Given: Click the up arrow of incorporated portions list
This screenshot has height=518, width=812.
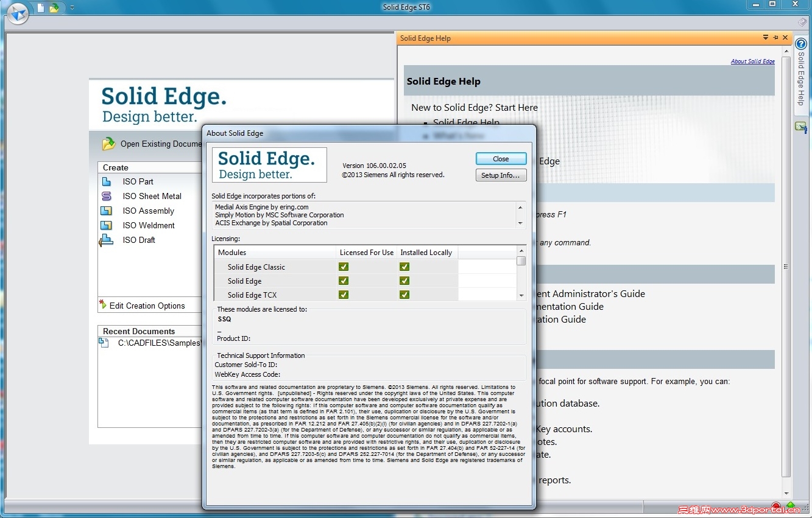Looking at the screenshot, I should tap(520, 207).
